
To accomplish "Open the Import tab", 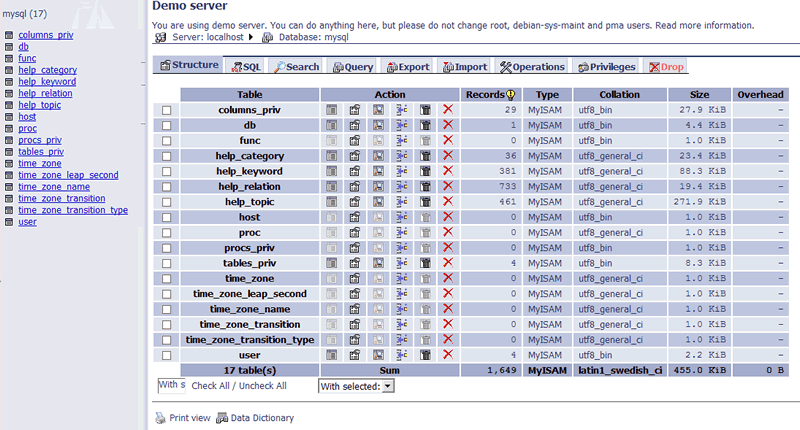I will click(464, 67).
